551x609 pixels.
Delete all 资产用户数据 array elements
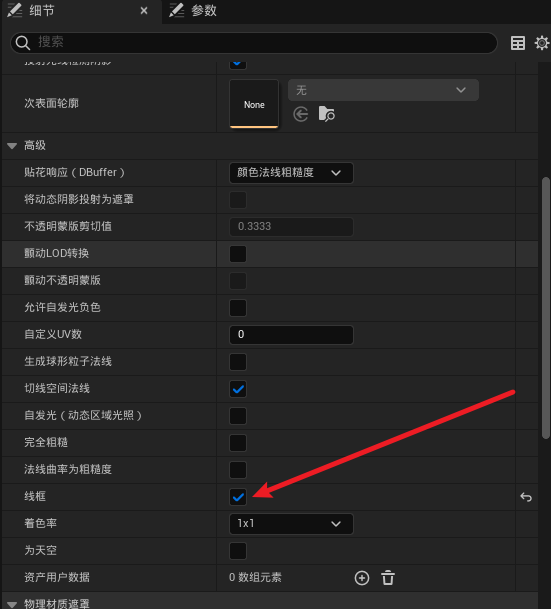tap(388, 578)
